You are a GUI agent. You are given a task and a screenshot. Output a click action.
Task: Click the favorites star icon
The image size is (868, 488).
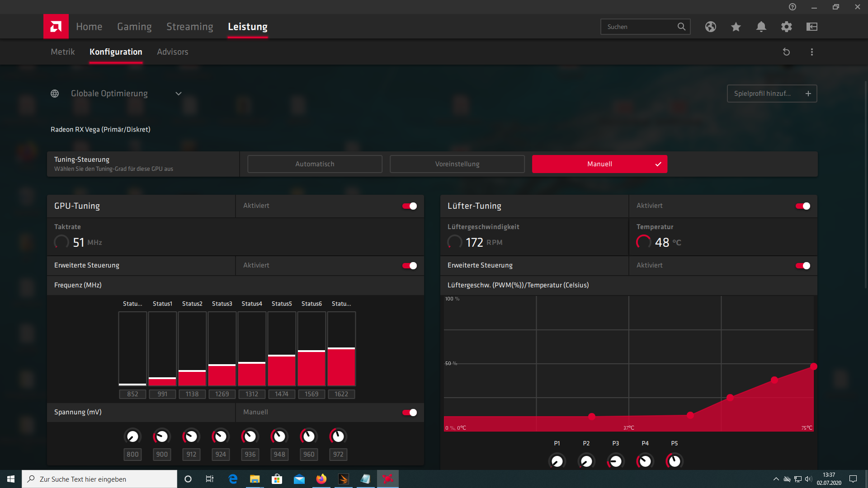coord(736,27)
